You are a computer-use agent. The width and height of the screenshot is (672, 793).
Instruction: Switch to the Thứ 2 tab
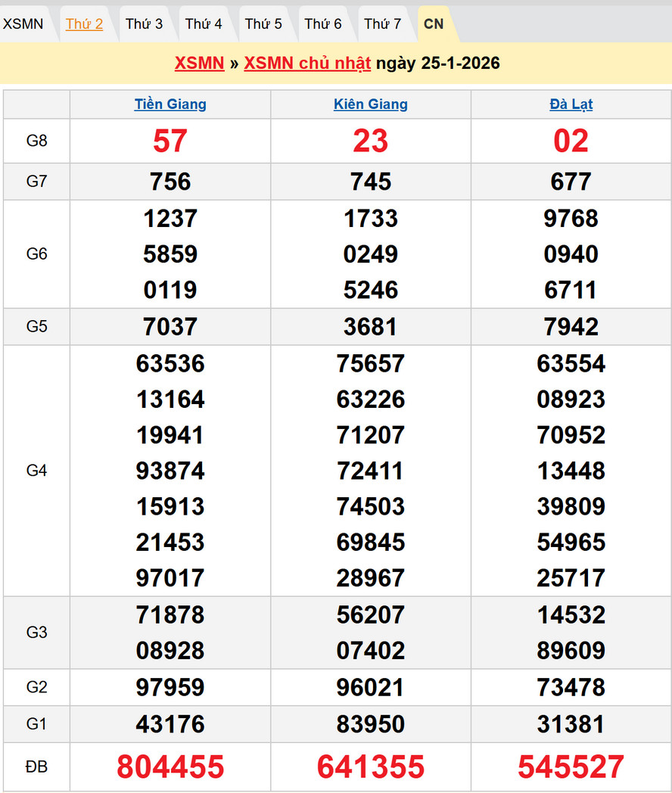(x=84, y=24)
